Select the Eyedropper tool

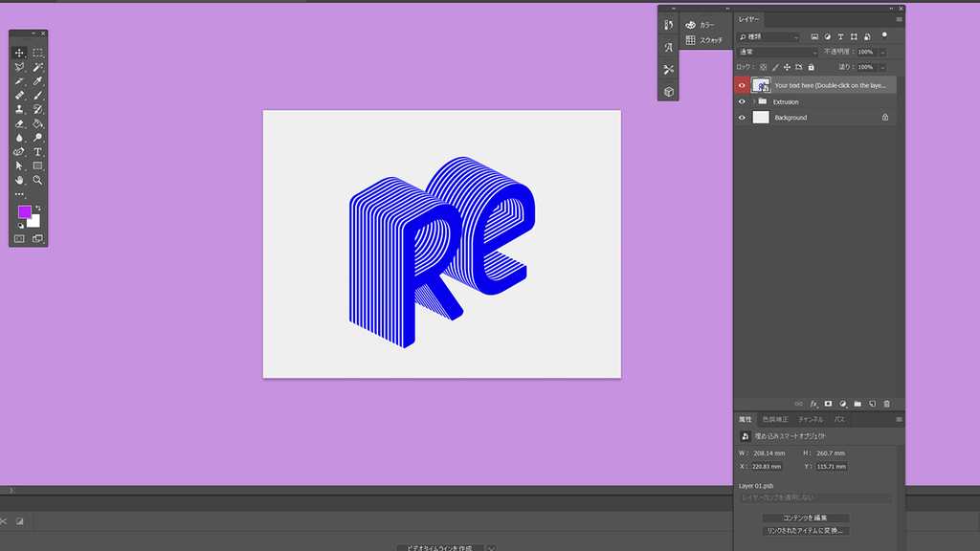[37, 81]
